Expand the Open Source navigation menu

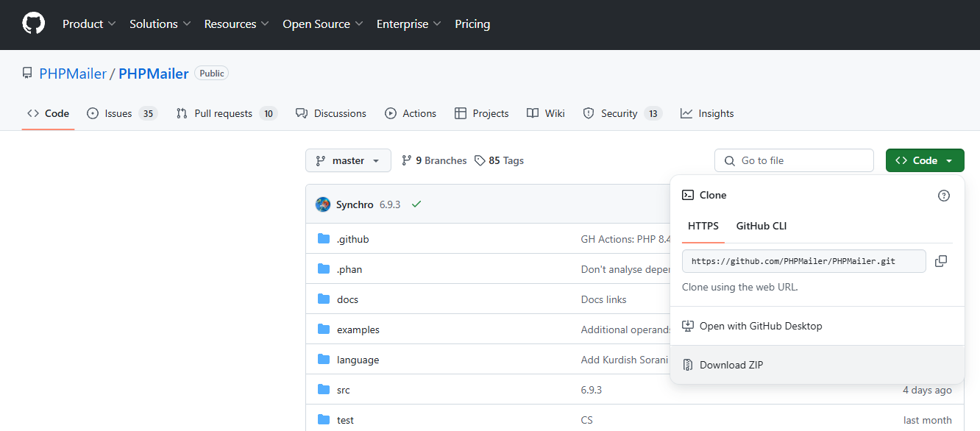coord(322,24)
